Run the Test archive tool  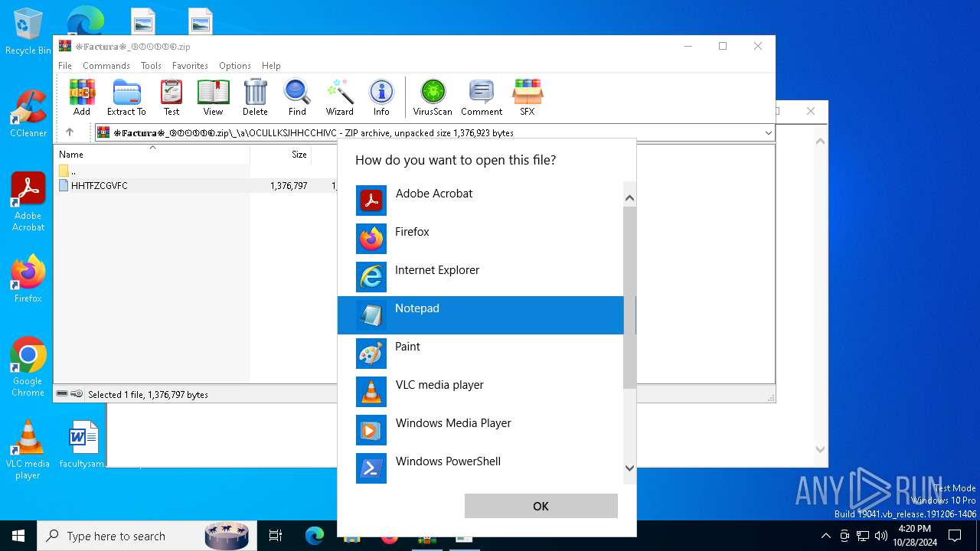(171, 97)
